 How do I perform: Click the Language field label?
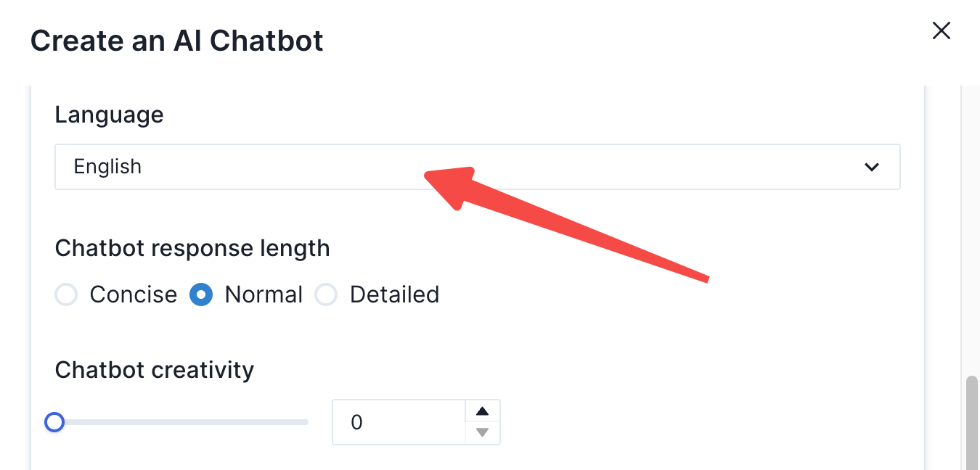click(109, 115)
